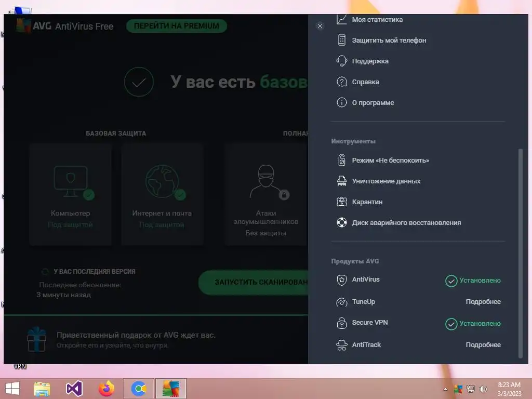Open Уничтожение данных tool entry

[x=386, y=181]
